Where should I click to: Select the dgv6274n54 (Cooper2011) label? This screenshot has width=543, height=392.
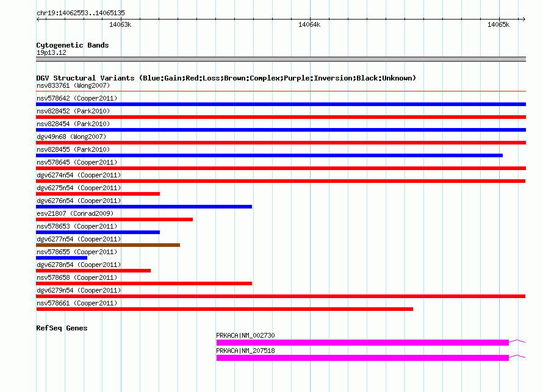point(79,175)
